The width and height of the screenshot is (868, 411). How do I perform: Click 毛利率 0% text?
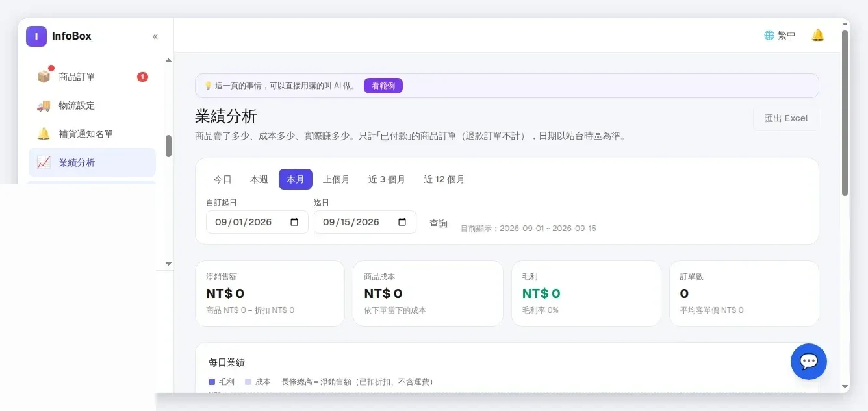(x=540, y=310)
